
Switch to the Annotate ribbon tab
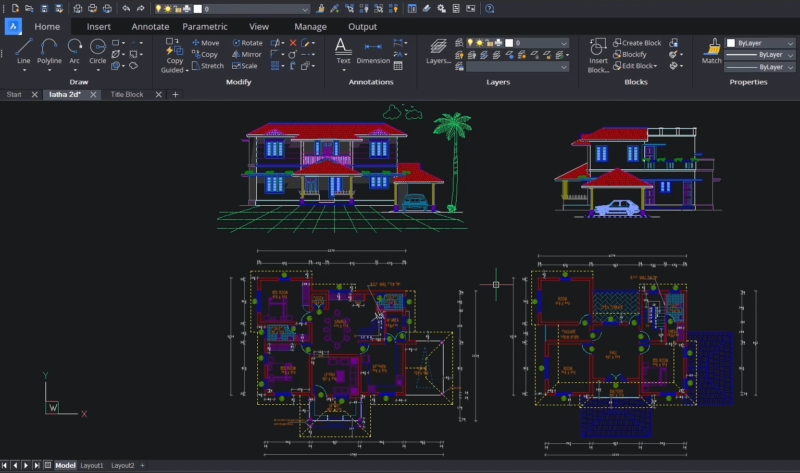click(x=151, y=27)
